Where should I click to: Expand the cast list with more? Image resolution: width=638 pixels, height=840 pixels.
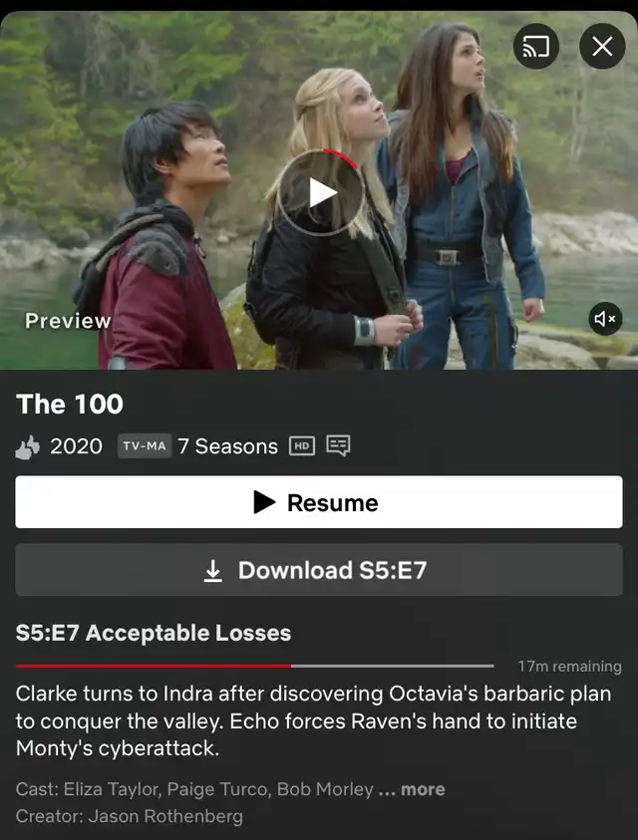click(423, 789)
